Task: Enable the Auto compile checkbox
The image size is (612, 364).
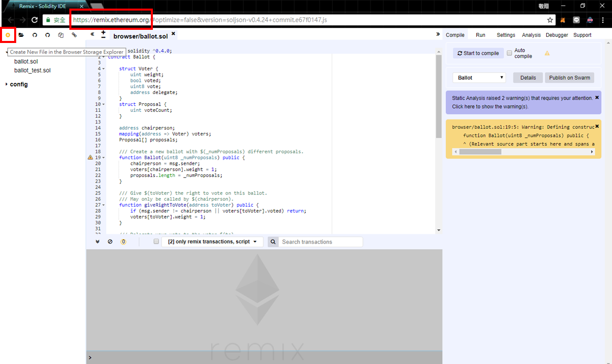Action: [509, 53]
